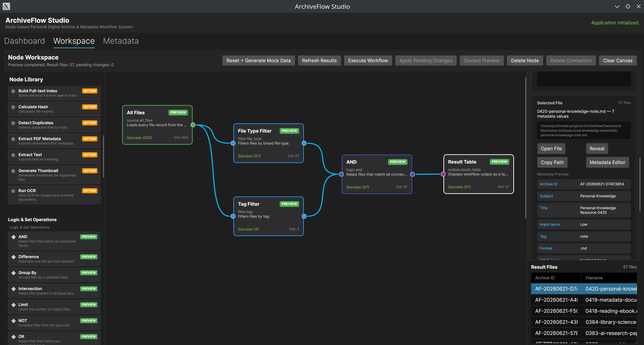Click the green output port of All Files node

coord(193,125)
